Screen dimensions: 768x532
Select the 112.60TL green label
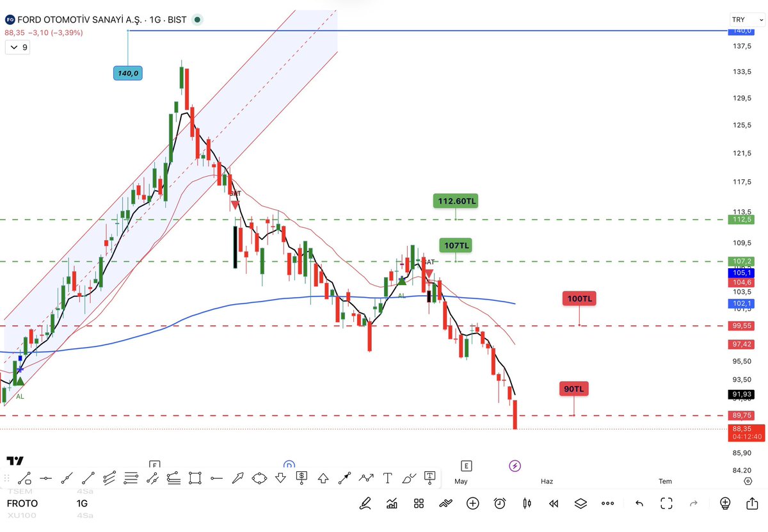point(456,201)
